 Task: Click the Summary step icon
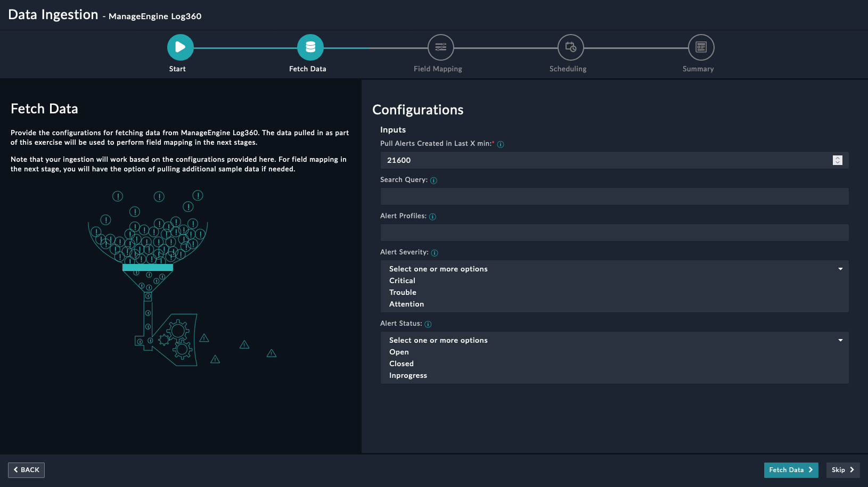coord(701,47)
